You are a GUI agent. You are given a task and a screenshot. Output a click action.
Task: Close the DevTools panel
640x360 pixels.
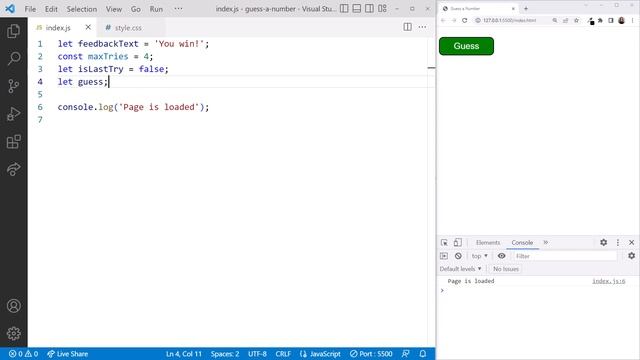coord(631,242)
